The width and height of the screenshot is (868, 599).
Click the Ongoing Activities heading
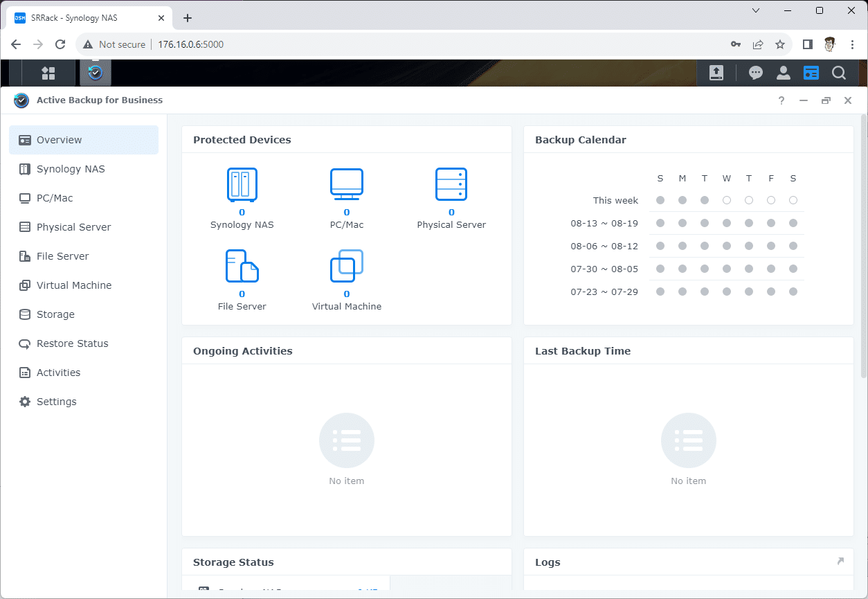click(243, 351)
